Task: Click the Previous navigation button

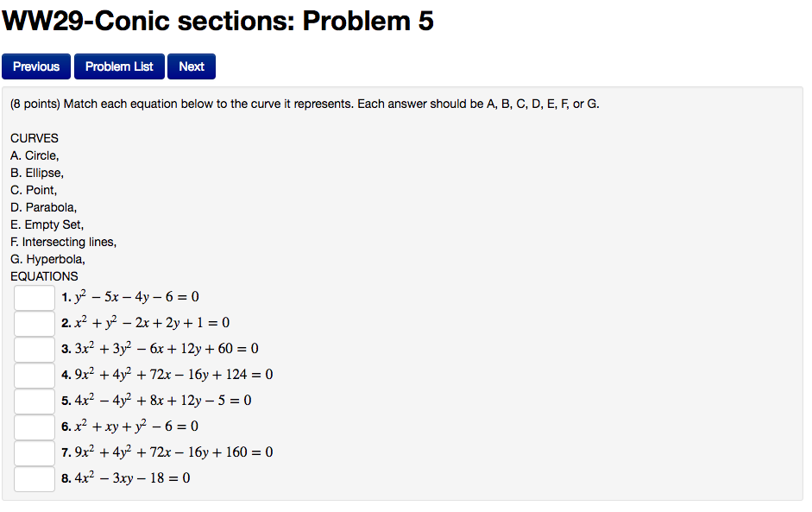Action: coord(35,66)
